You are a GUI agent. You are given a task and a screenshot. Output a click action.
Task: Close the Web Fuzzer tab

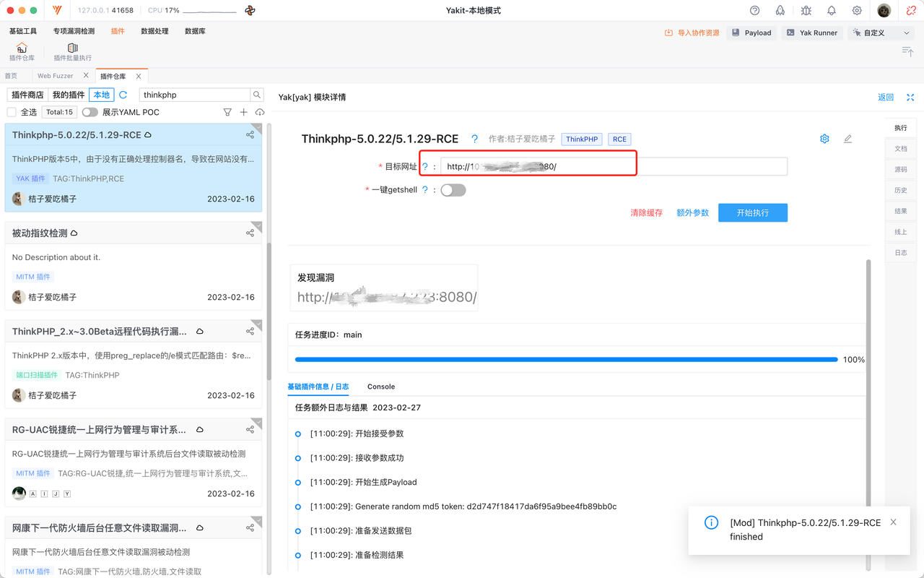coord(87,75)
